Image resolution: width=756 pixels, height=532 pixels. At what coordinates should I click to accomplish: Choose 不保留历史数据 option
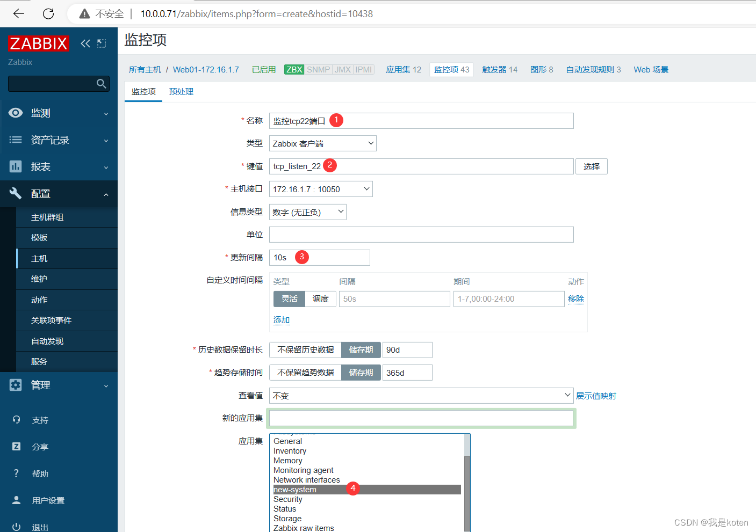[305, 350]
